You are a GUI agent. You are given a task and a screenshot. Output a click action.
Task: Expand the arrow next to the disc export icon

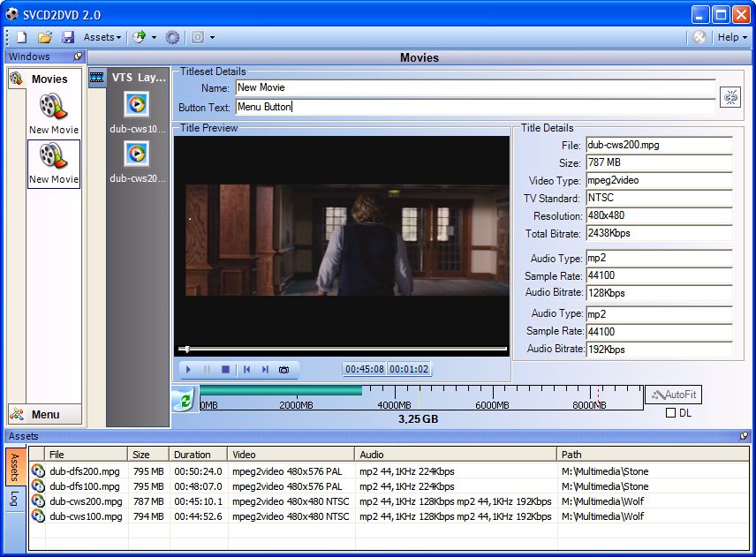(x=154, y=37)
